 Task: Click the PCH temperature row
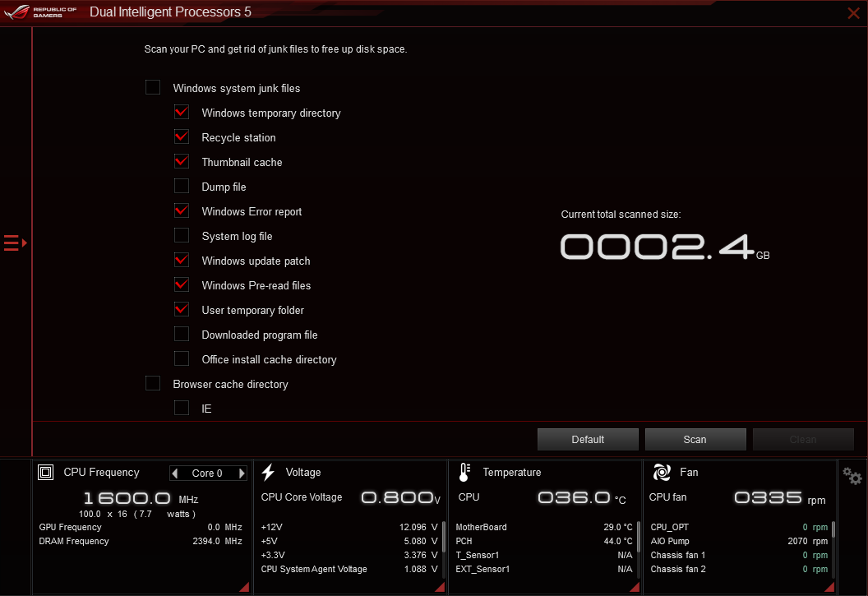click(544, 541)
